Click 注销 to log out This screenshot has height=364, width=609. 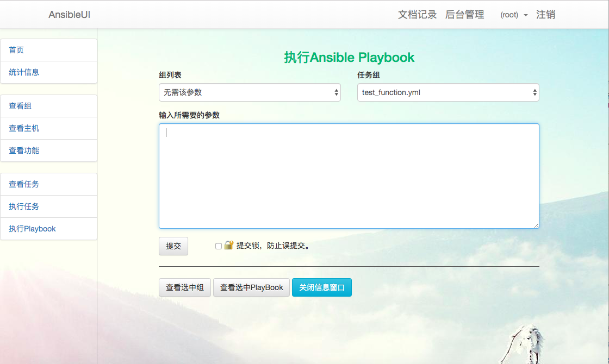point(545,15)
